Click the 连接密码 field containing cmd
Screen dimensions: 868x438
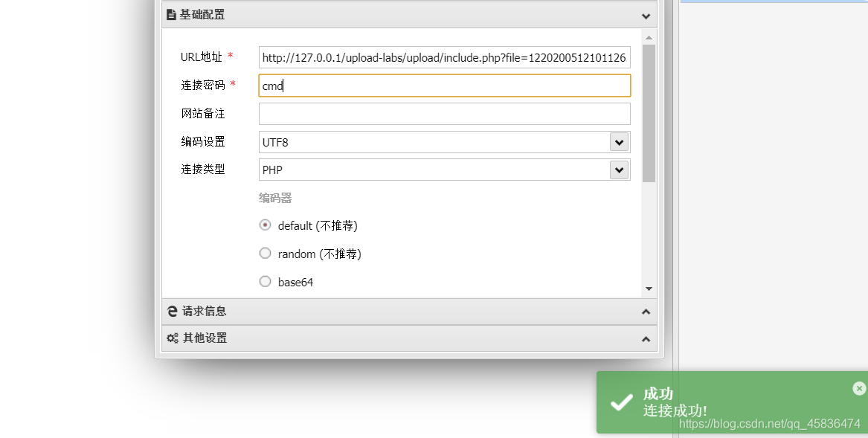[x=445, y=86]
